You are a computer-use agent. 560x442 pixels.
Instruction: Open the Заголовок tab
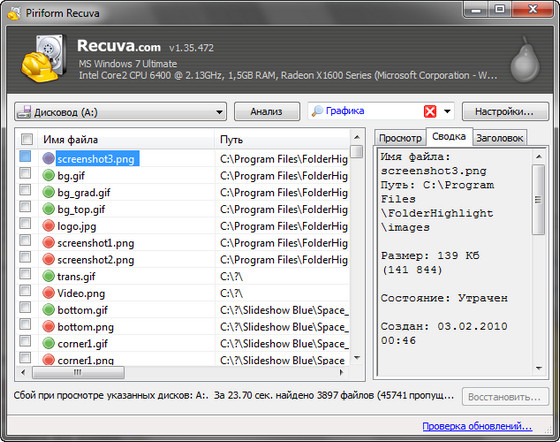500,138
